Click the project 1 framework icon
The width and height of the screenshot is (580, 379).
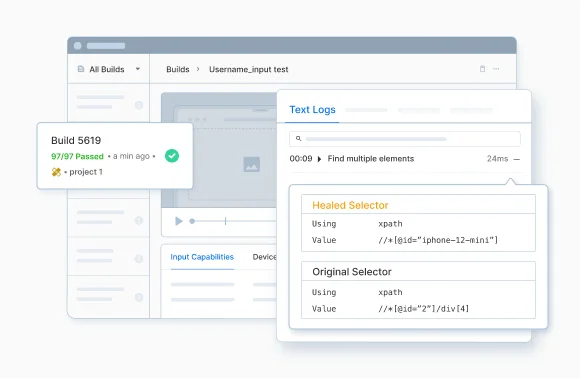[56, 172]
